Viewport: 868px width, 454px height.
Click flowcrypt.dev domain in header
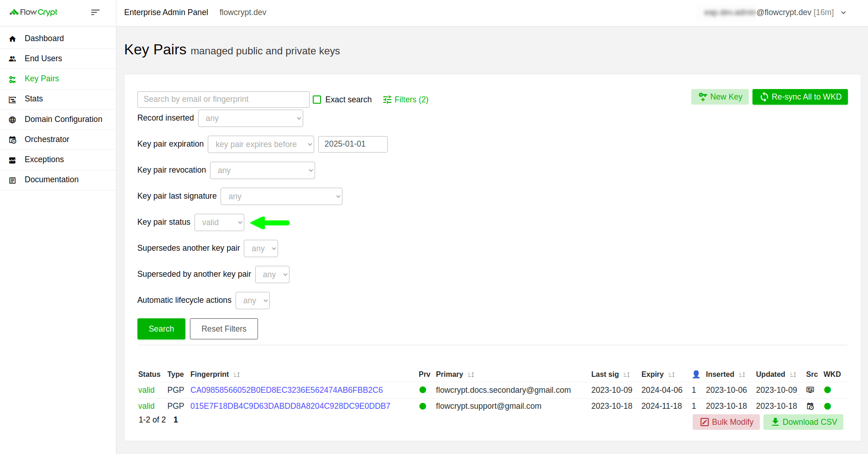coord(243,12)
